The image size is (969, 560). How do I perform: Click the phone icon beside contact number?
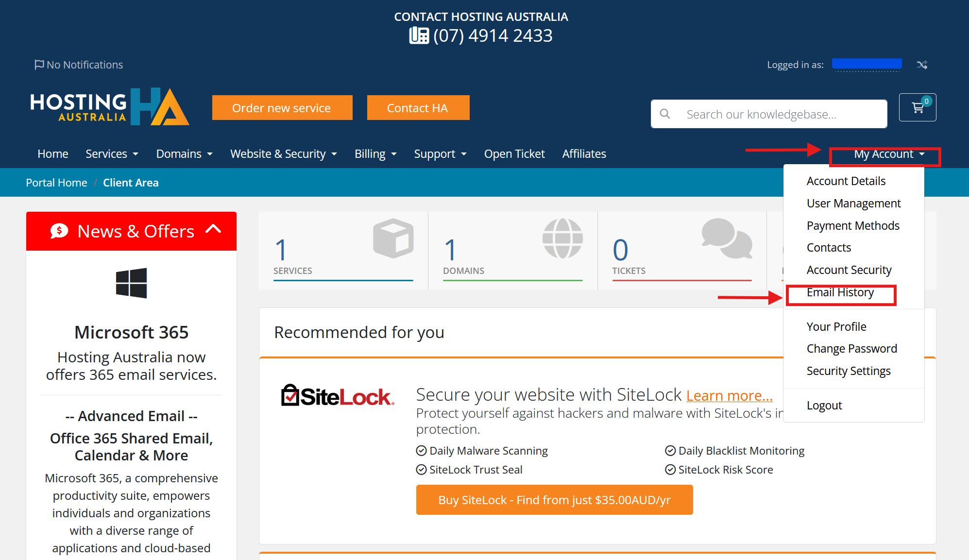tap(419, 35)
